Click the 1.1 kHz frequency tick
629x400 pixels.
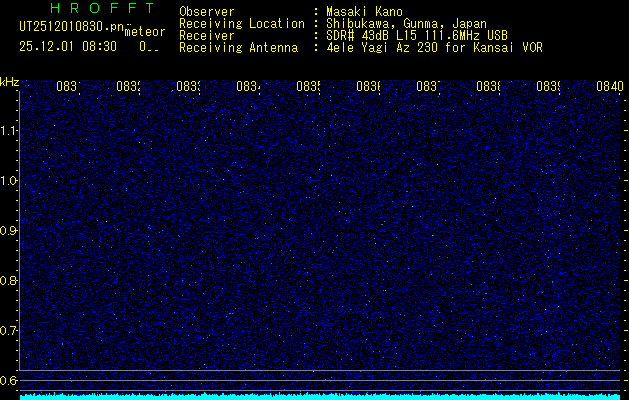(x=9, y=130)
